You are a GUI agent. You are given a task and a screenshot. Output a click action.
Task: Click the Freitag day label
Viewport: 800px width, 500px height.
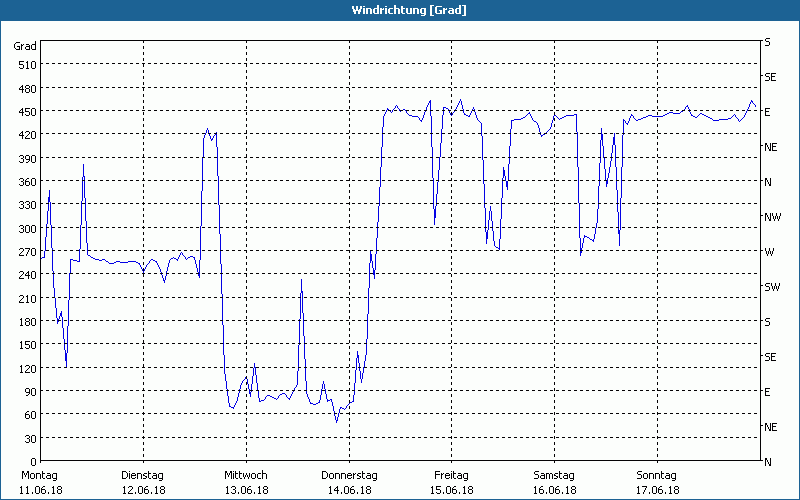[451, 475]
